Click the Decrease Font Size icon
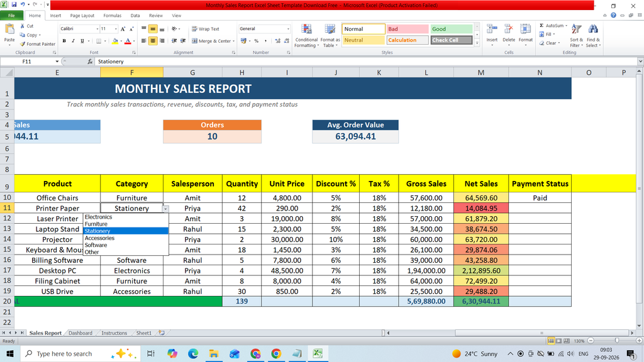 pos(131,29)
